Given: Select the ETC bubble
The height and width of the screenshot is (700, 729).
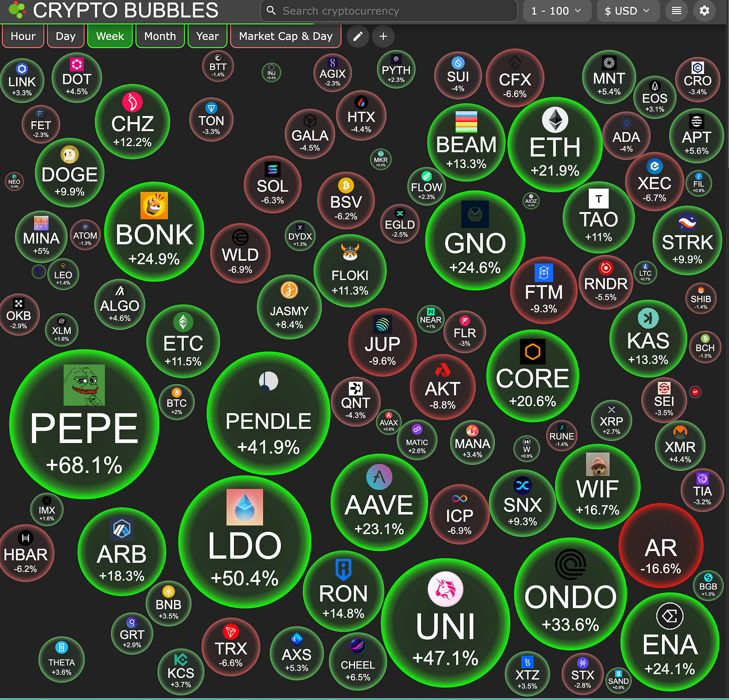Looking at the screenshot, I should click(183, 341).
